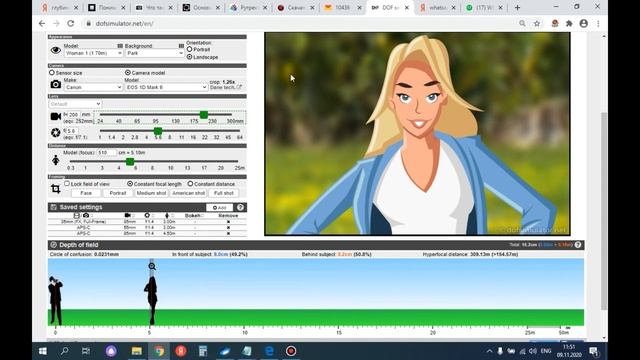
Task: Click the focal length slider handle
Action: click(204, 115)
